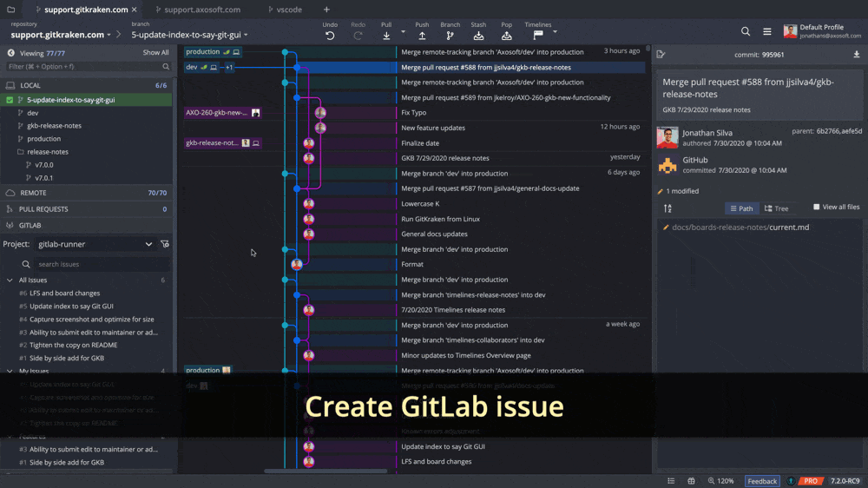Switch file view to Tree
This screenshot has height=488, width=868.
tap(777, 208)
